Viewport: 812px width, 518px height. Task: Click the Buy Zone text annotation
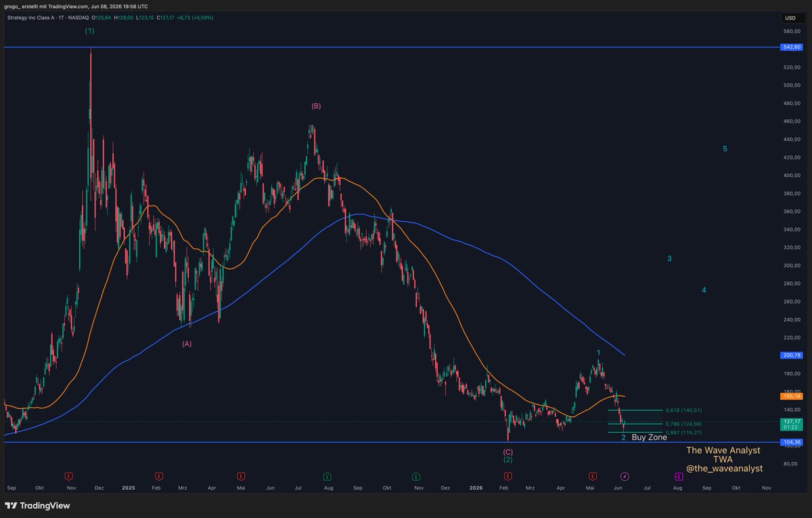(x=649, y=438)
